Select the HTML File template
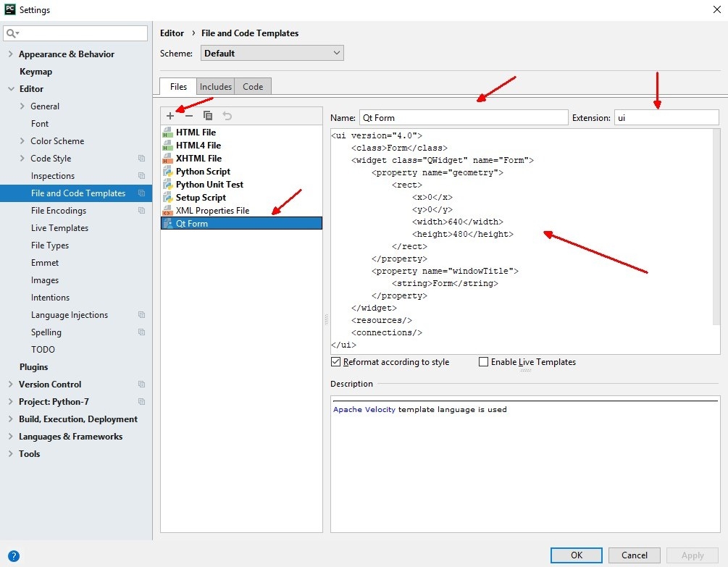 [196, 133]
